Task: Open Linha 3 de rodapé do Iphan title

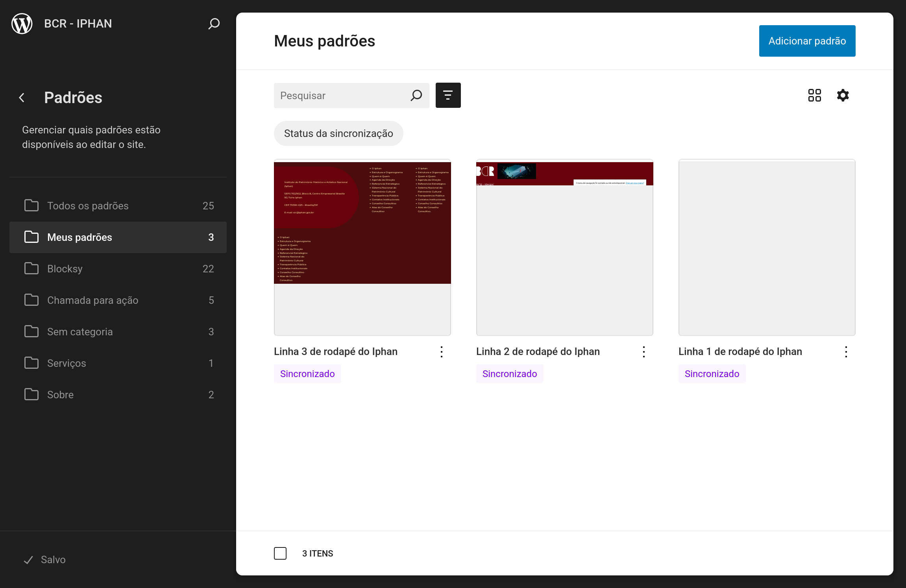Action: pyautogui.click(x=336, y=351)
